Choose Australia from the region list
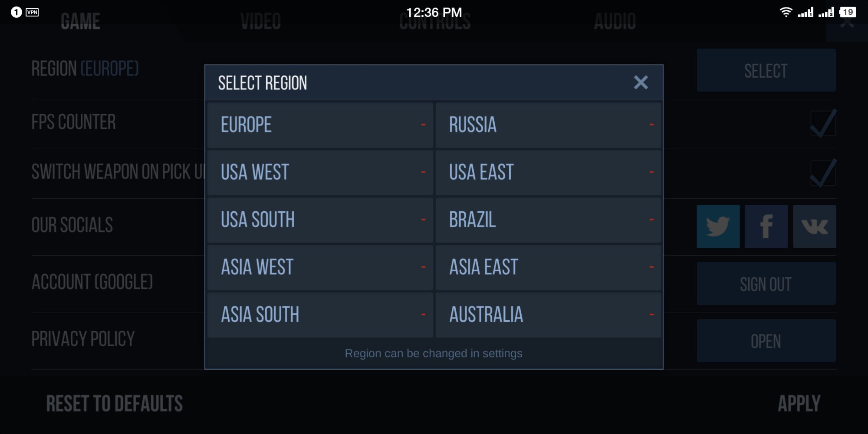Image resolution: width=868 pixels, height=434 pixels. (x=549, y=315)
